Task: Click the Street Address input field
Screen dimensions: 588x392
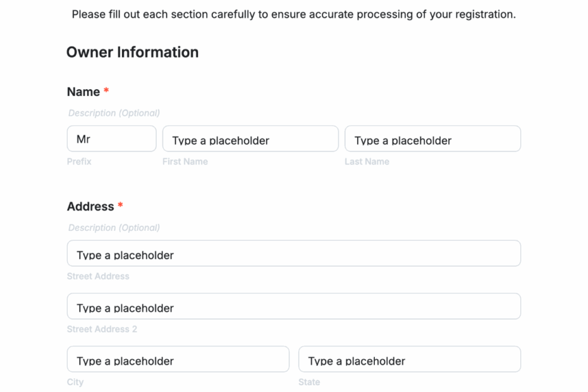Action: click(293, 253)
